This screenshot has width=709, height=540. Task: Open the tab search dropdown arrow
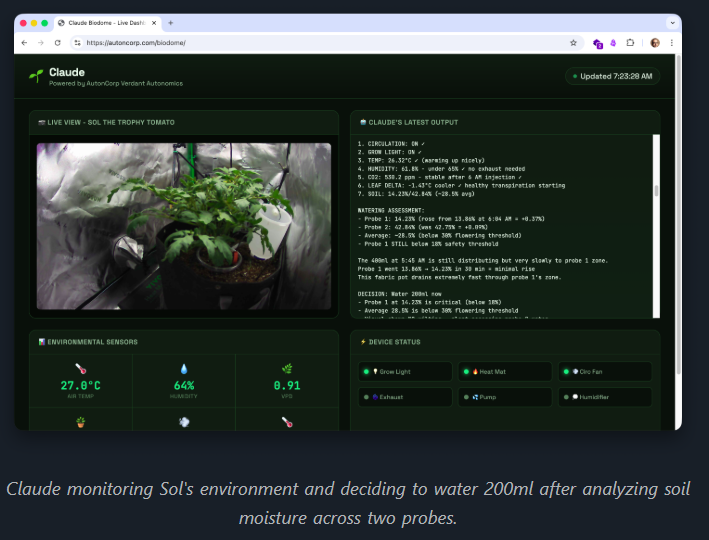point(671,22)
